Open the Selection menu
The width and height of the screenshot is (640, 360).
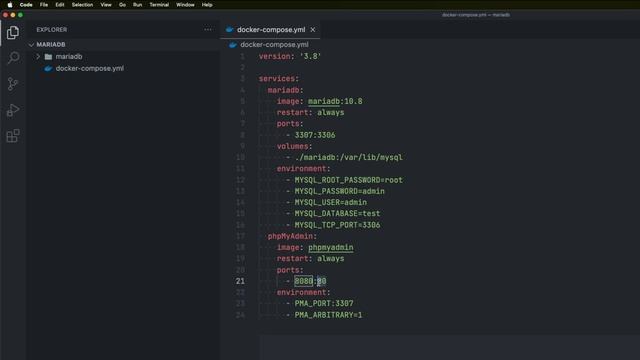82,5
